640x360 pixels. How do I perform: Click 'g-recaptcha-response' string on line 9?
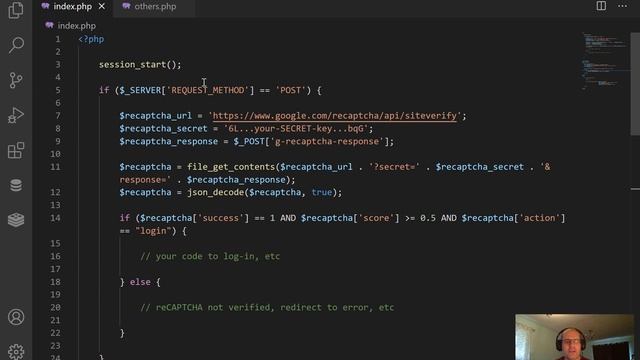coord(327,141)
